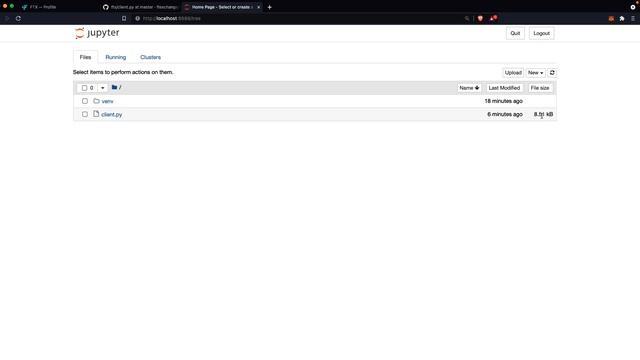The image size is (640, 360).
Task: Click the root folder icon in breadcrumb
Action: (114, 87)
